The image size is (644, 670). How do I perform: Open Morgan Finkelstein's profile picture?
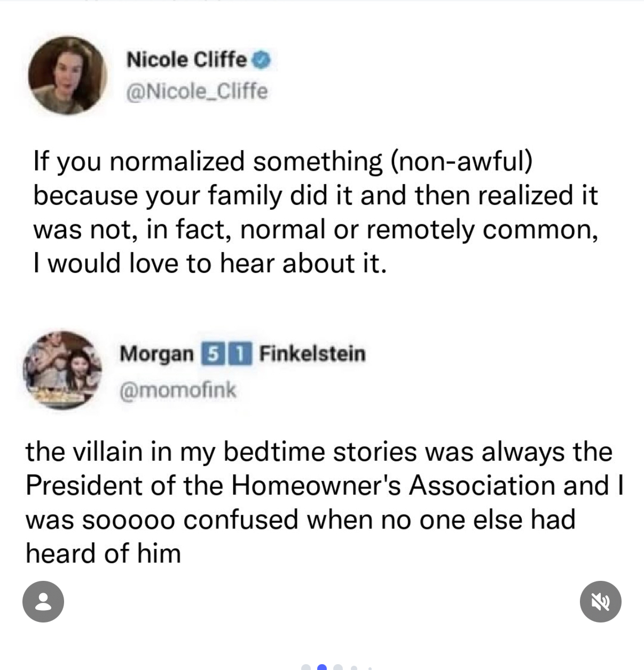[62, 370]
